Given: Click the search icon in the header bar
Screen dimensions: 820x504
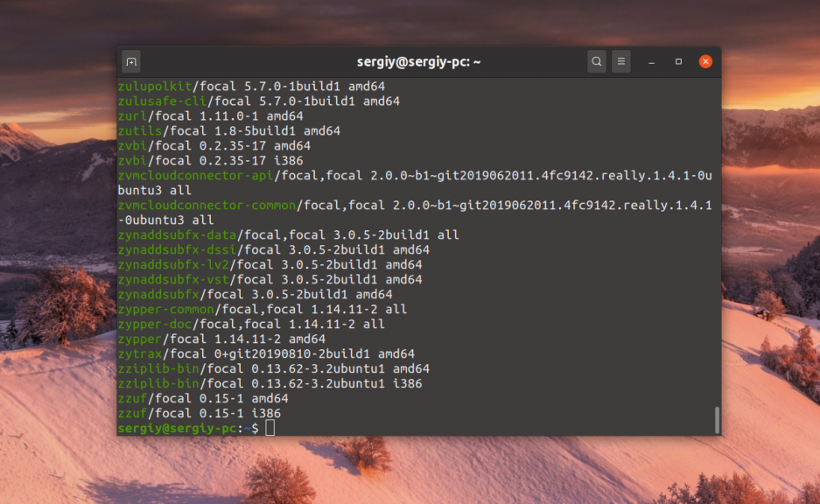Looking at the screenshot, I should (595, 61).
